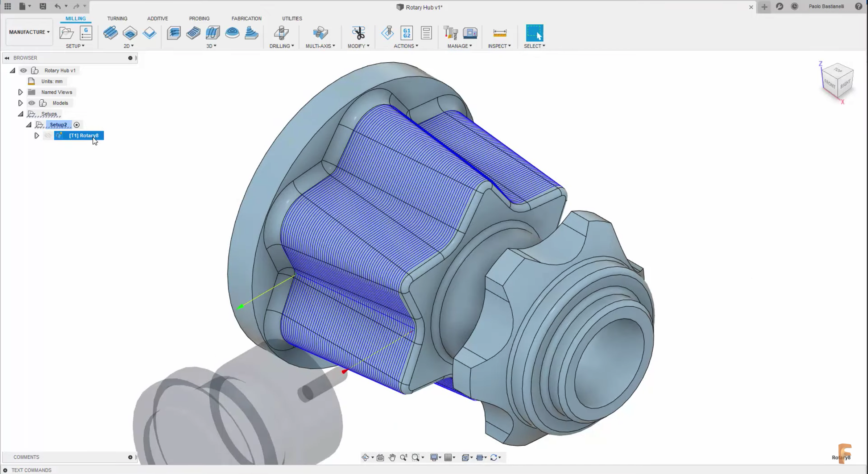Click the Measure inspect icon

[x=499, y=33]
